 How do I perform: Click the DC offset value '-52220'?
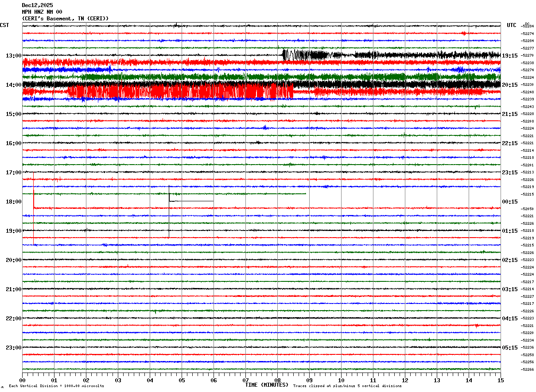pos(528,333)
